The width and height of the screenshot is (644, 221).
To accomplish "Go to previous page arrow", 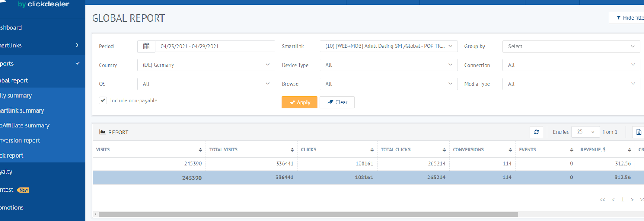I will (613, 200).
